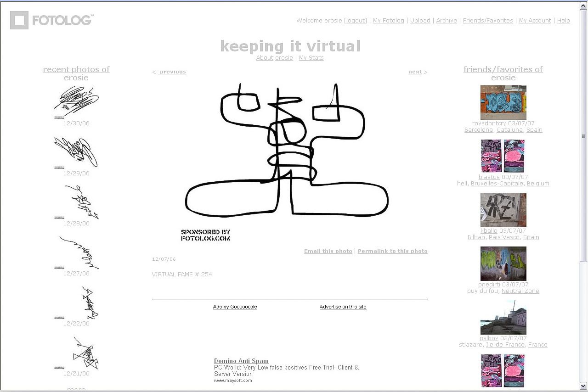The width and height of the screenshot is (588, 392).
Task: Open Friends/Favorites in top navigation
Action: [x=487, y=21]
